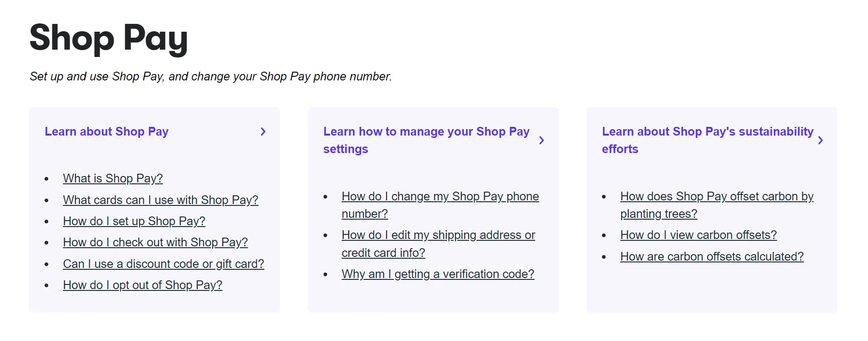Click Why am I getting verification code?
This screenshot has height=341, width=868.
point(437,274)
